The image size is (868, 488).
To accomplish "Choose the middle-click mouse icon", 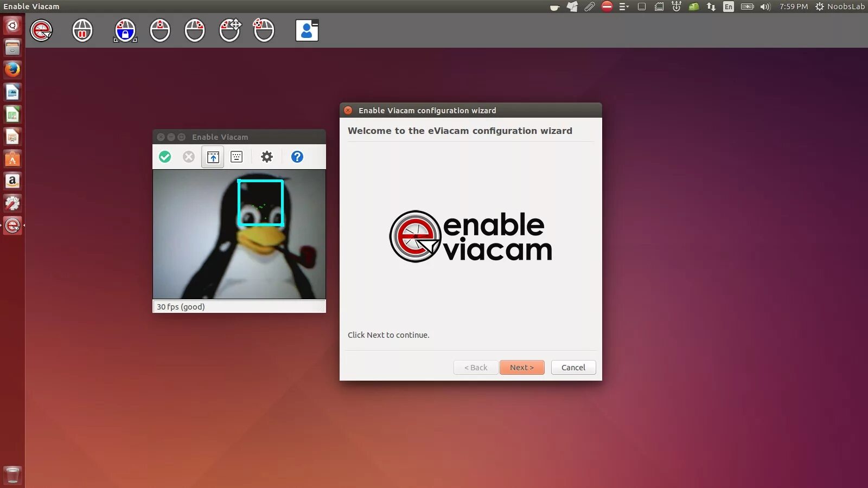I will 160,30.
